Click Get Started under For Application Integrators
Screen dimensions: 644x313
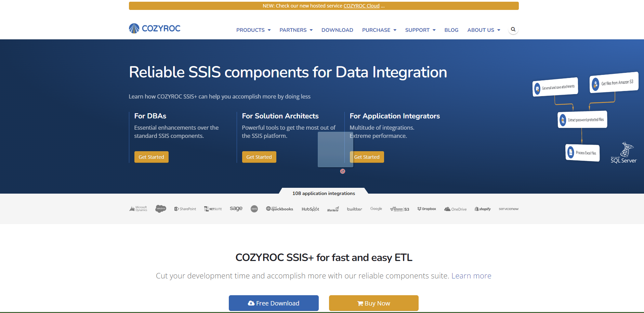coord(367,157)
